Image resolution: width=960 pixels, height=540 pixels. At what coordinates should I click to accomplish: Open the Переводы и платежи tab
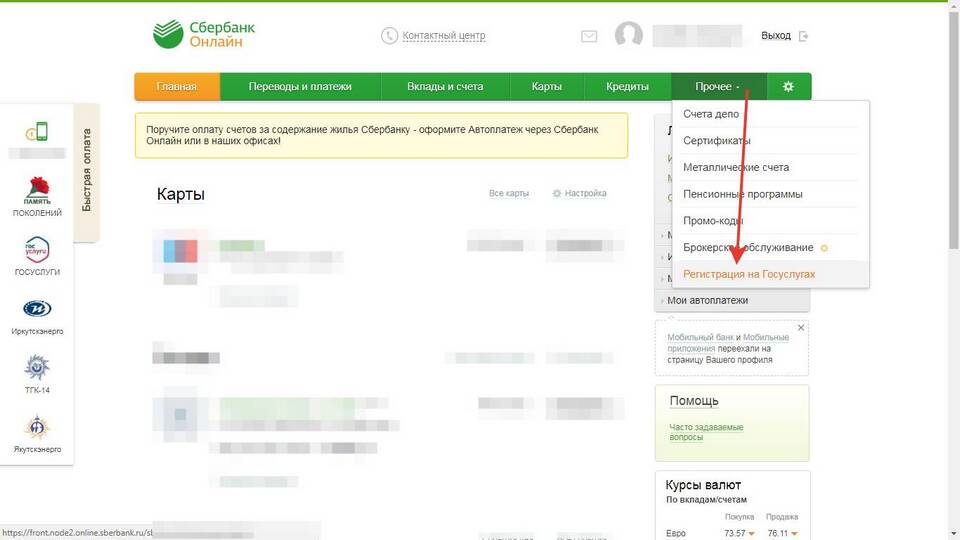tap(300, 87)
